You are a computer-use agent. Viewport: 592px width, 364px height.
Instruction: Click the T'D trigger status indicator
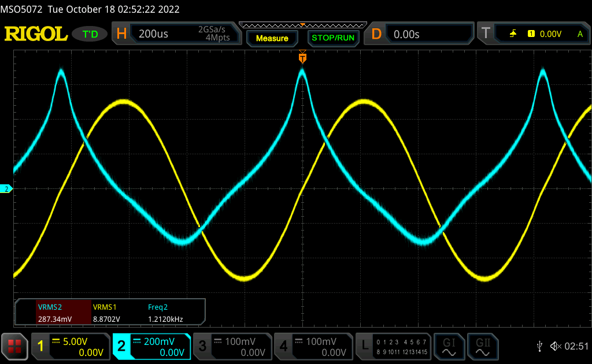(90, 34)
